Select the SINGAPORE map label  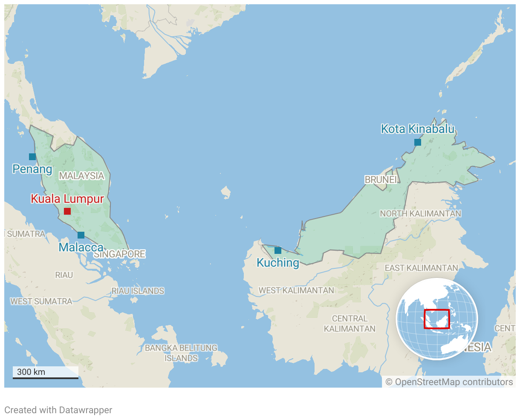tap(120, 254)
